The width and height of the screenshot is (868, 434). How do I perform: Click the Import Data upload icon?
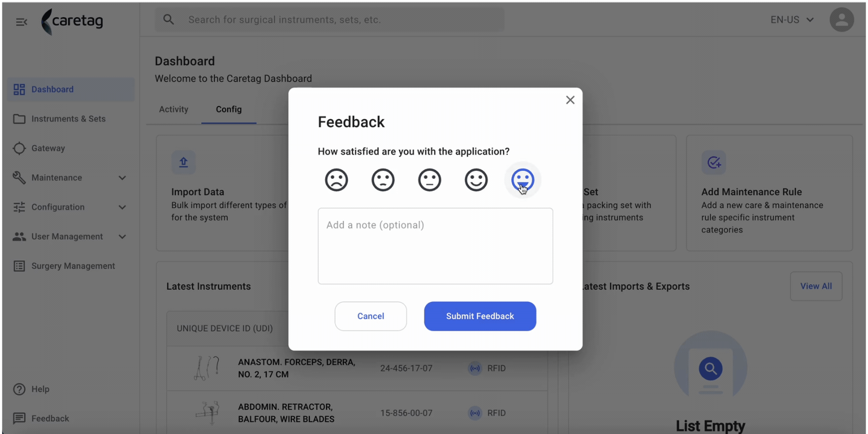[x=183, y=162]
